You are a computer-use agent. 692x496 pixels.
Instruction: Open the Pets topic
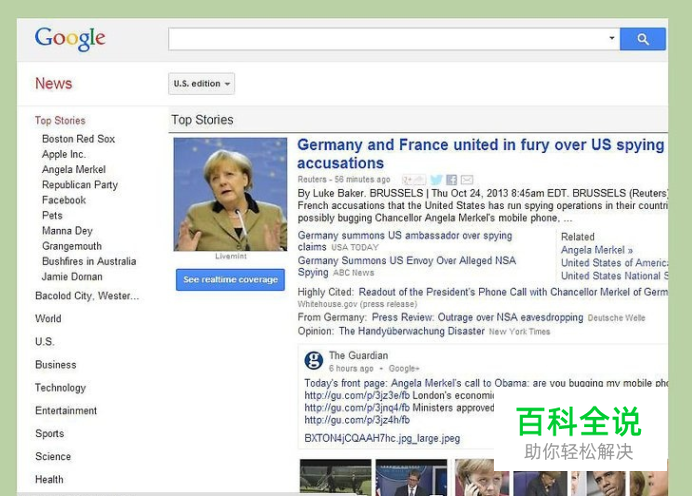[52, 216]
